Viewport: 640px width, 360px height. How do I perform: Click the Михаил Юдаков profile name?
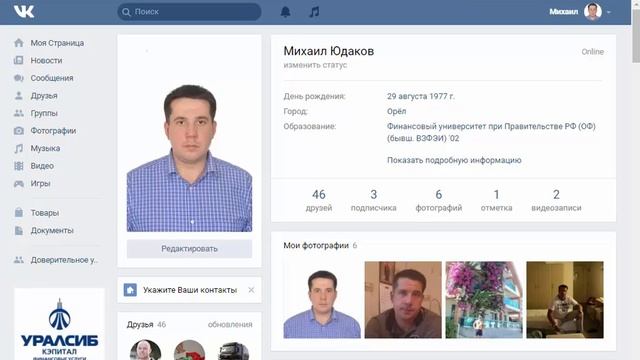(329, 51)
